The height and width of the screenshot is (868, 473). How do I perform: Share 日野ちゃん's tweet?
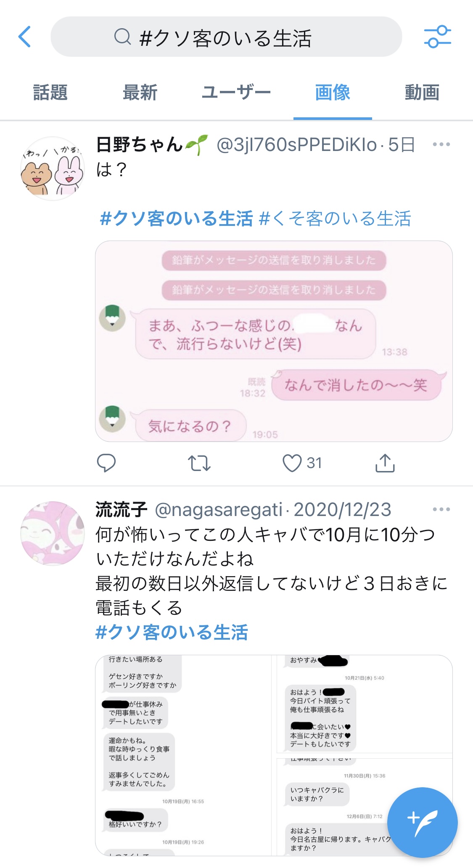(385, 463)
